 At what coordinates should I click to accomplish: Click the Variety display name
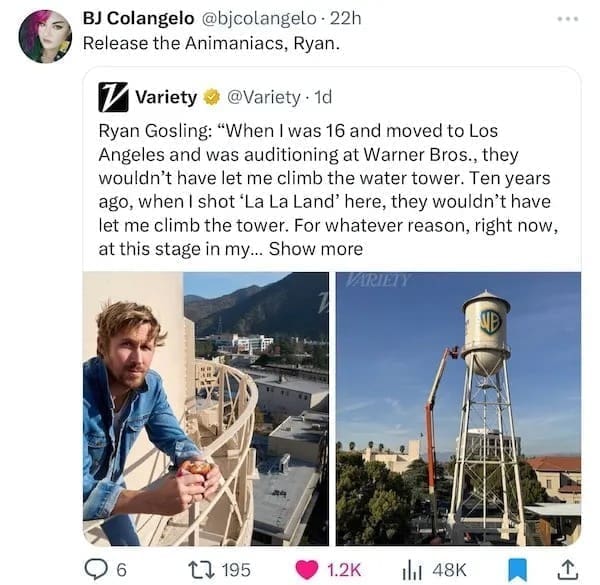(165, 97)
